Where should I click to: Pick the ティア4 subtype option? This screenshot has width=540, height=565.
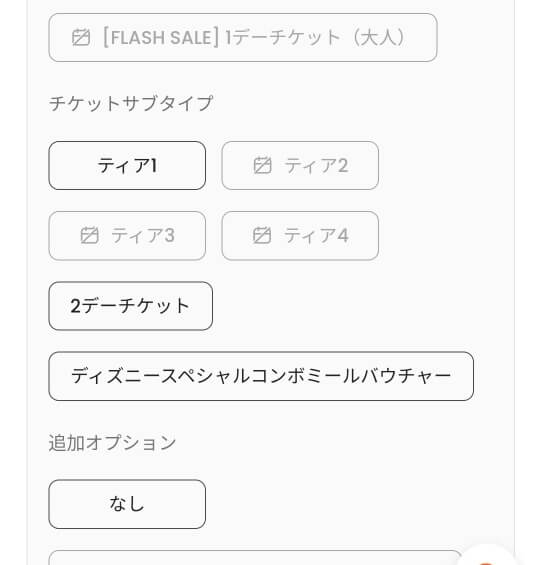pyautogui.click(x=300, y=236)
